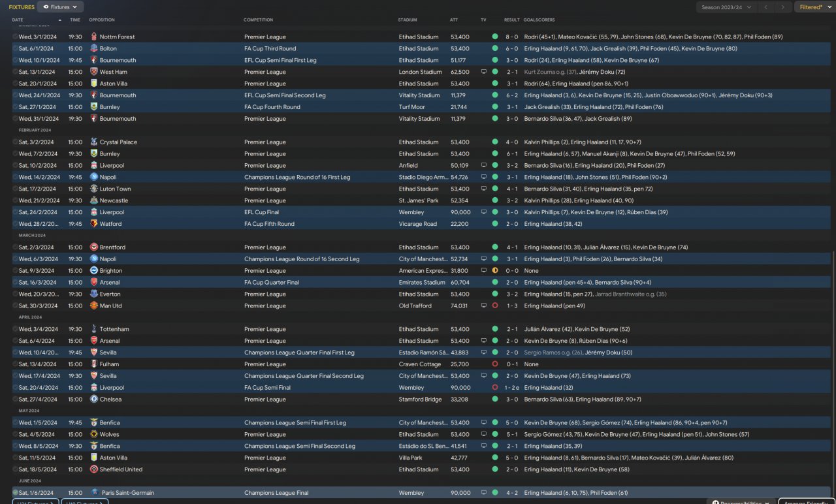Go to the previous season with the left arrow

pyautogui.click(x=766, y=7)
